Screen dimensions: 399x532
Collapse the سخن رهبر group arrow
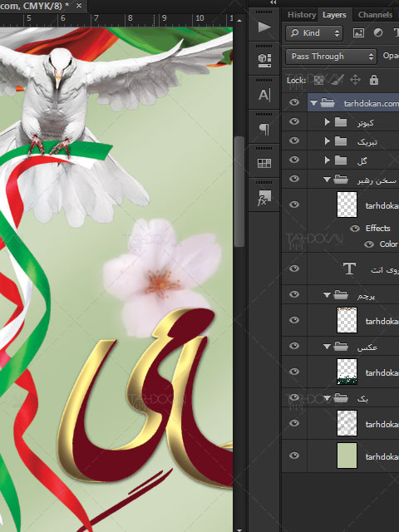[x=327, y=180]
